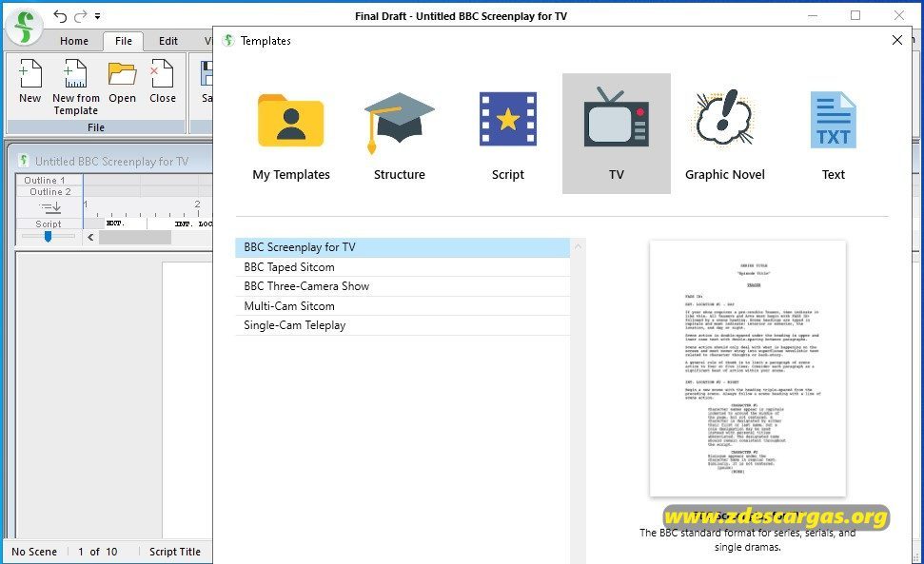This screenshot has width=924, height=564.
Task: Select Single-Cam Teleplay template
Action: pyautogui.click(x=403, y=325)
